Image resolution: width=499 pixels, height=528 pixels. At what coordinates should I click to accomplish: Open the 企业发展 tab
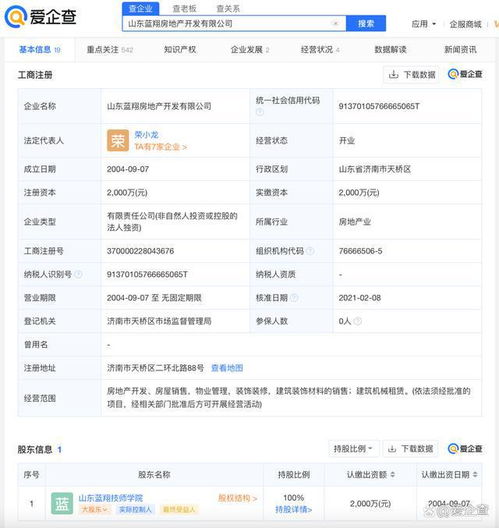click(250, 50)
